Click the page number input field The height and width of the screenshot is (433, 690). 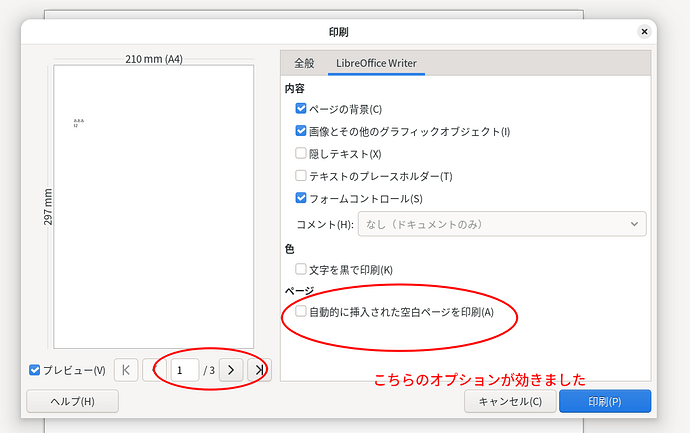(184, 370)
